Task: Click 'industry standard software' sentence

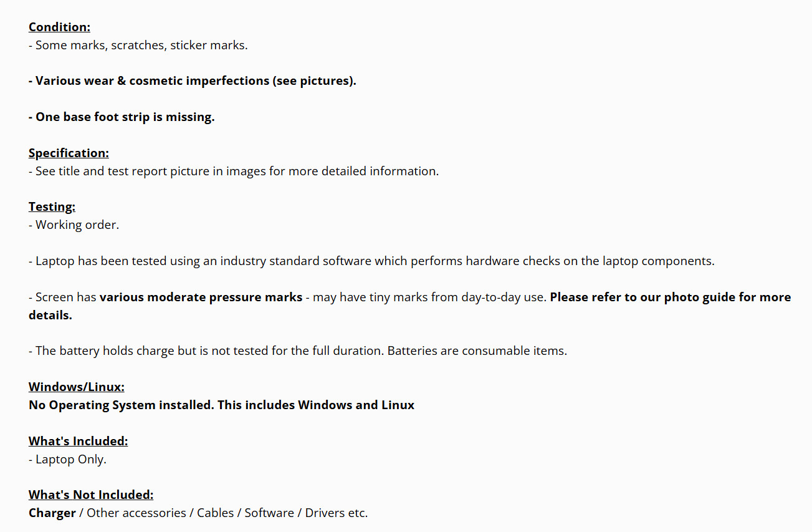Action: (x=371, y=261)
